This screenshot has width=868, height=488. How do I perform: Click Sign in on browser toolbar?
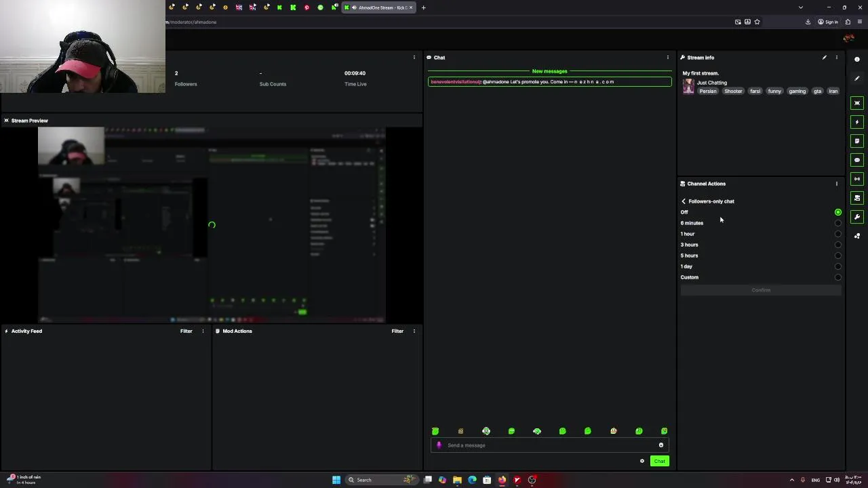828,22
